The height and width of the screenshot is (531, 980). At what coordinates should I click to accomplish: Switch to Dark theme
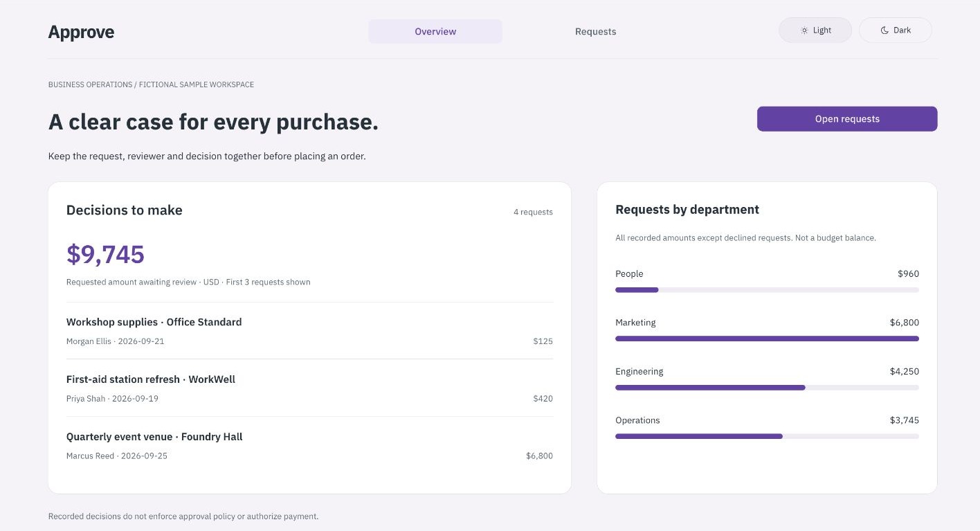tap(896, 30)
